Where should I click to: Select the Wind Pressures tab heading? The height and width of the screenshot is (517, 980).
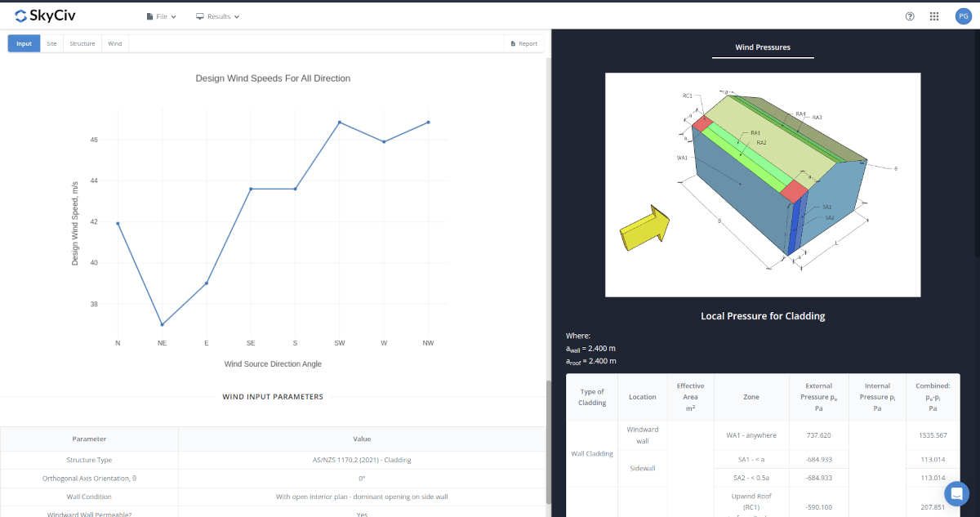point(763,47)
